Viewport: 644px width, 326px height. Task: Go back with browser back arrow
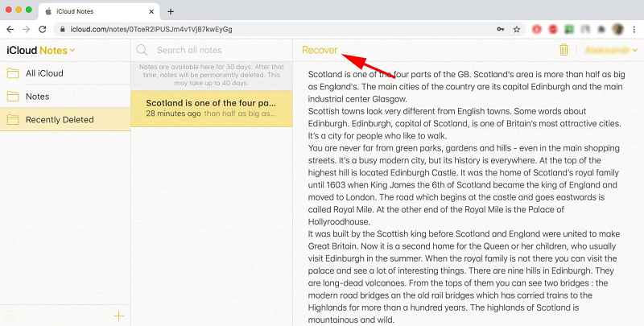10,29
